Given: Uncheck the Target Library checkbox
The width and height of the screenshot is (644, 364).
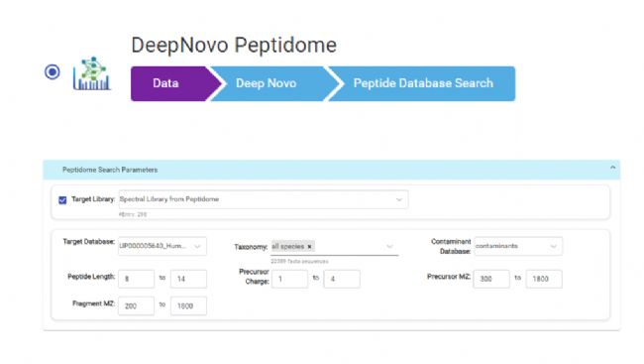Looking at the screenshot, I should click(x=62, y=200).
